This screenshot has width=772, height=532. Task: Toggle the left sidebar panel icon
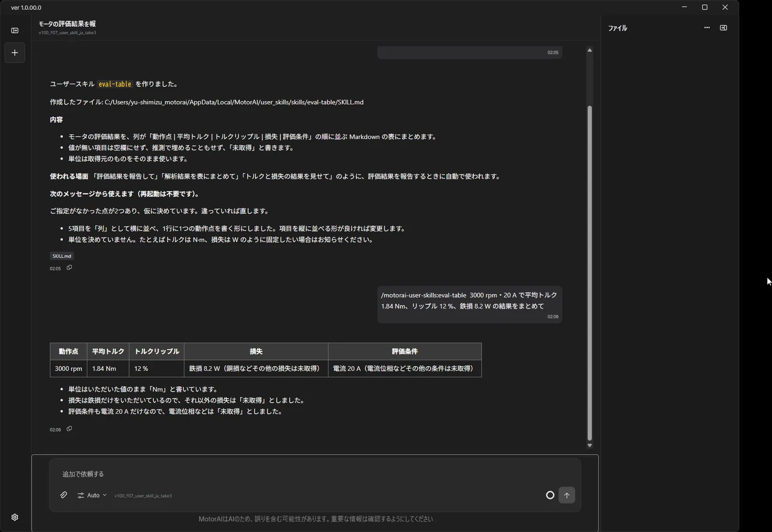(15, 31)
